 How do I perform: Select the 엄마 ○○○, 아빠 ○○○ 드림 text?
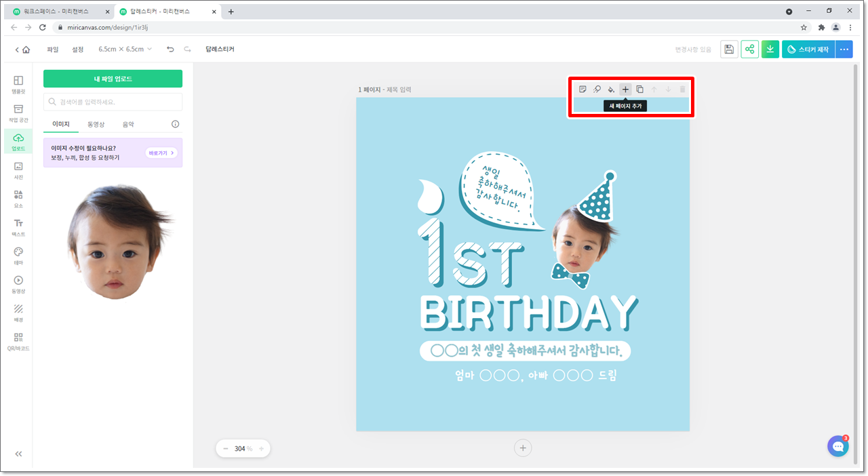536,376
